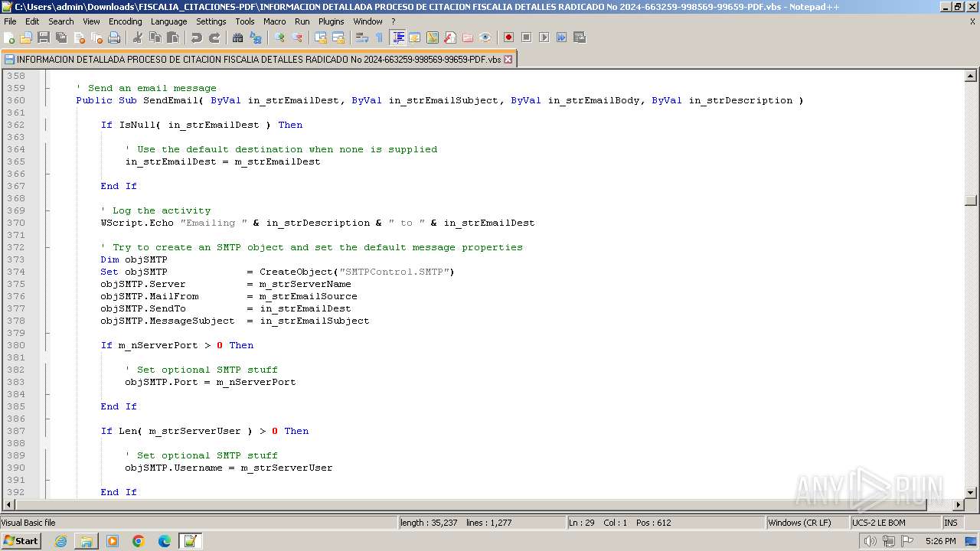Click the Save All toolbar icon
980x551 pixels.
click(61, 37)
